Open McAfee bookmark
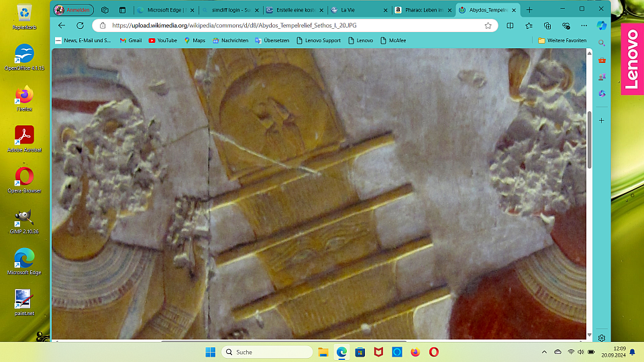Viewport: 644px width, 362px height. (393, 40)
